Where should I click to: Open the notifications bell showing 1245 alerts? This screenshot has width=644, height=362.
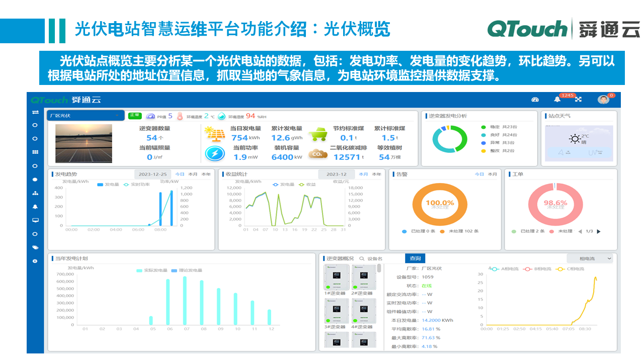pyautogui.click(x=557, y=100)
